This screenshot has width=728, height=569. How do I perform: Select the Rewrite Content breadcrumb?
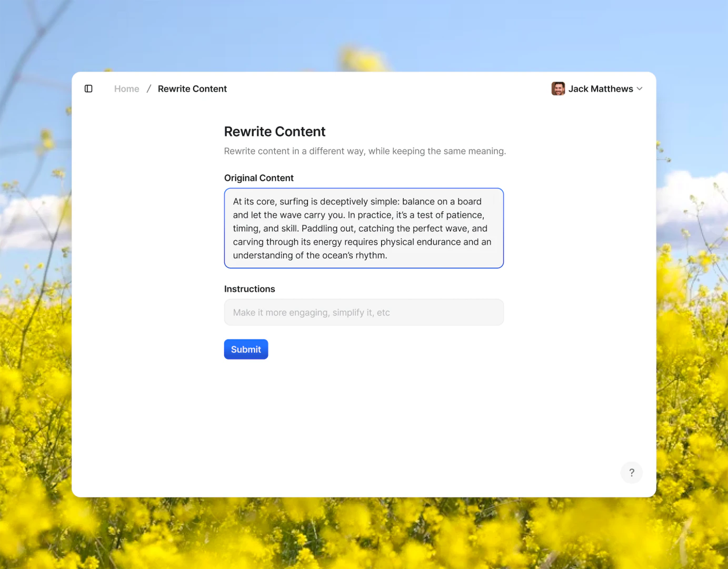pyautogui.click(x=192, y=89)
